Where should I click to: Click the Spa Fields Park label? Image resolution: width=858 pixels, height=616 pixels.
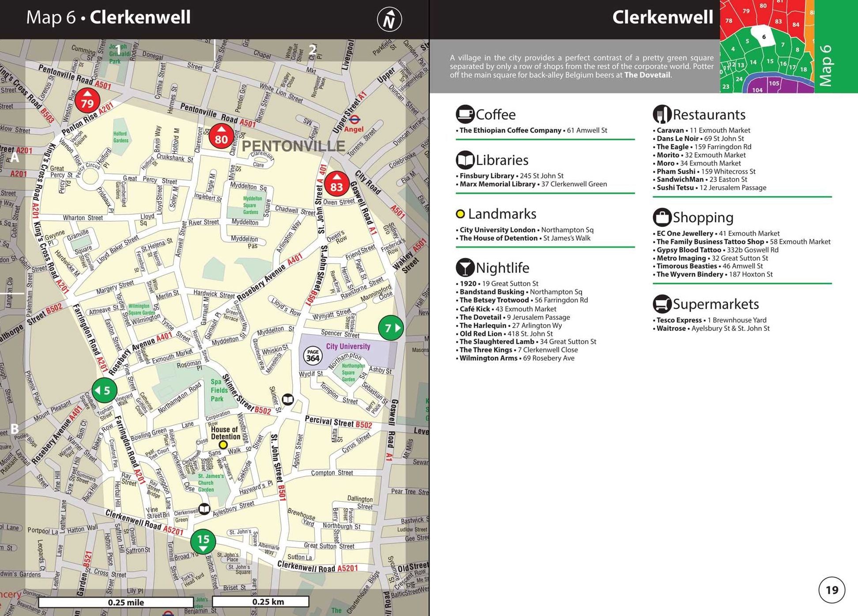(219, 390)
